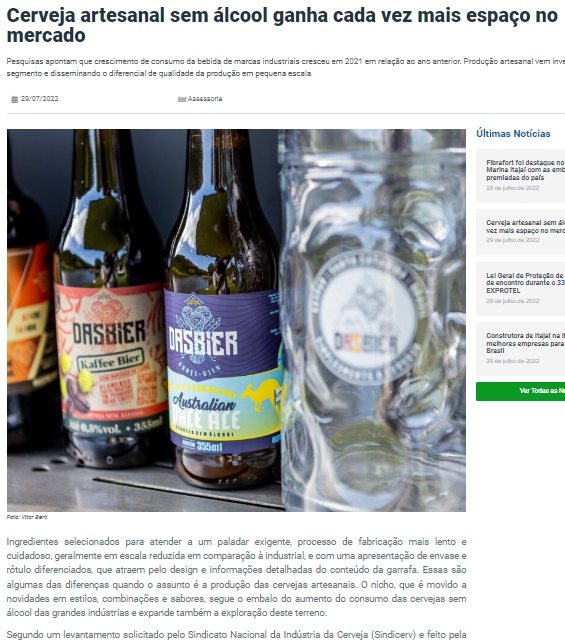This screenshot has width=565, height=643.
Task: Click the date under Construtora de Itajaí card
Action: point(513,361)
